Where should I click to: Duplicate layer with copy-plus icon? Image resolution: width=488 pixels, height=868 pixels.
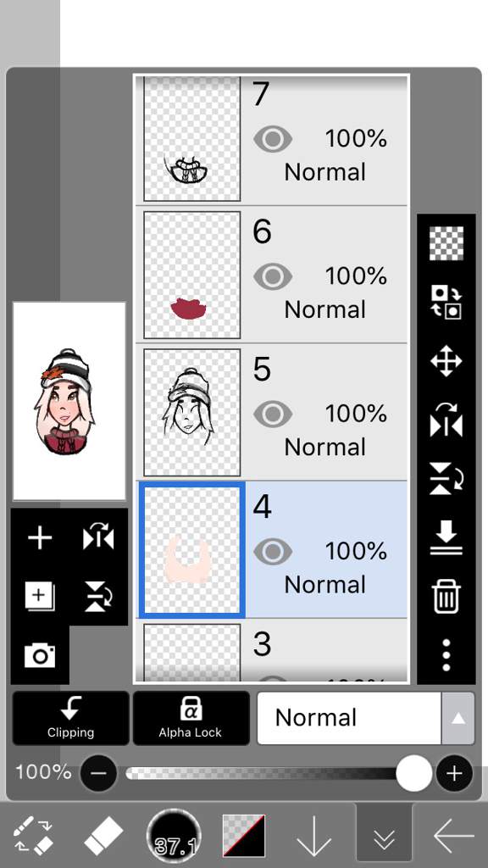[x=40, y=597]
